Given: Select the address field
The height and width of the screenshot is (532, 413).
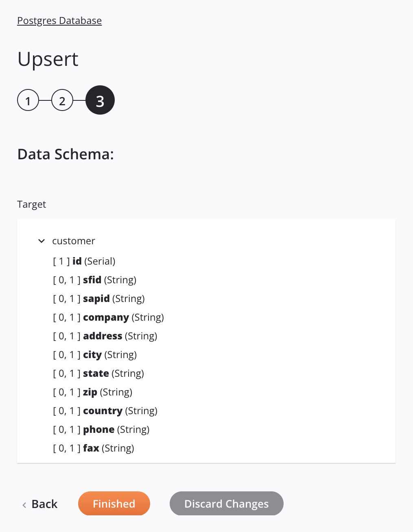Looking at the screenshot, I should click(x=105, y=336).
